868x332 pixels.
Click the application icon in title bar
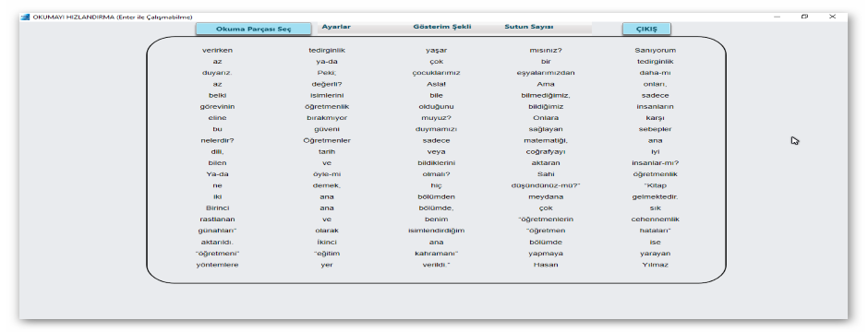coord(25,17)
